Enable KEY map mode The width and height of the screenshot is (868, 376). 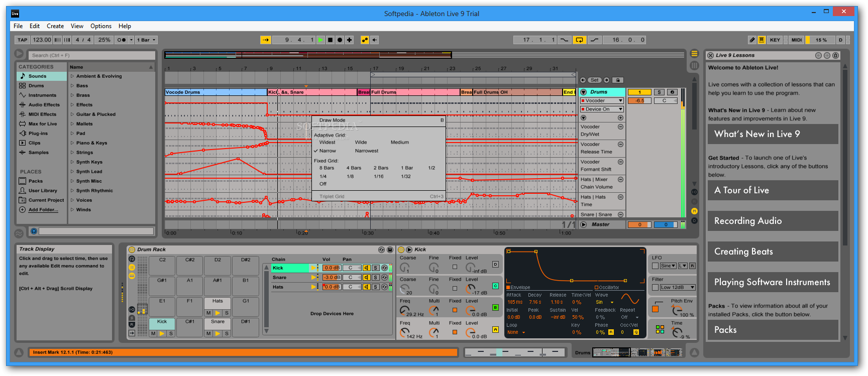click(x=775, y=40)
